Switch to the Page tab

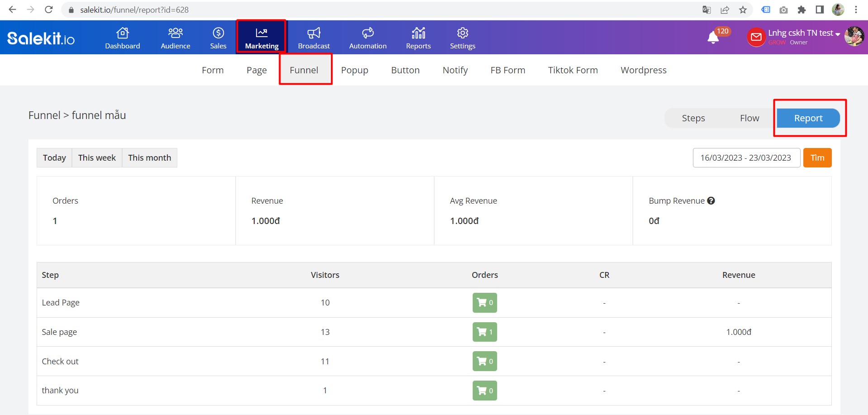tap(256, 70)
